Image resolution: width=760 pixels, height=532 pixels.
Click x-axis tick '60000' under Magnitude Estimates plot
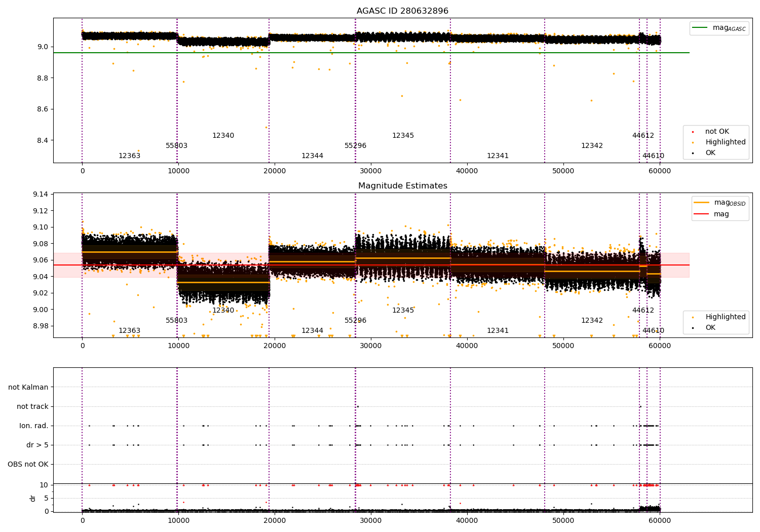click(x=660, y=346)
